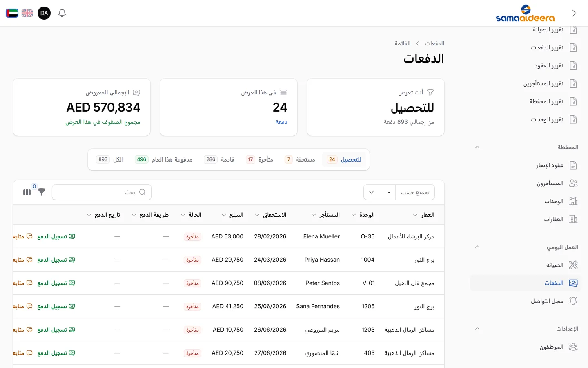588x368 pixels.
Task: Sort by the المبلغ column header
Action: [232, 215]
